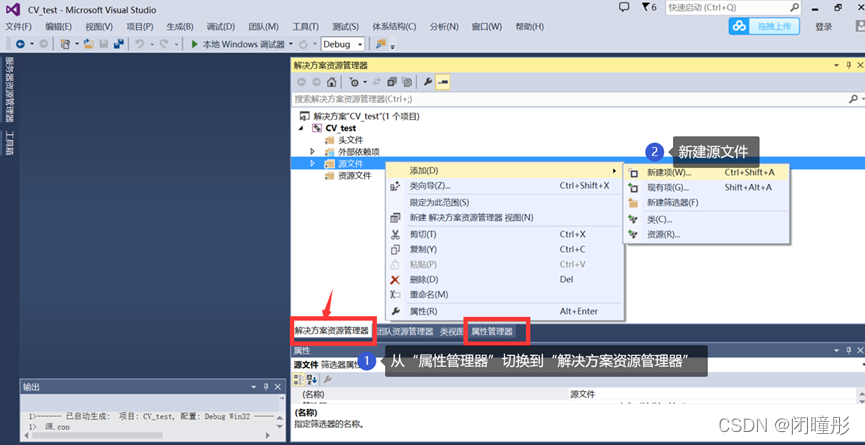Click the new project toolbar icon

tap(65, 44)
